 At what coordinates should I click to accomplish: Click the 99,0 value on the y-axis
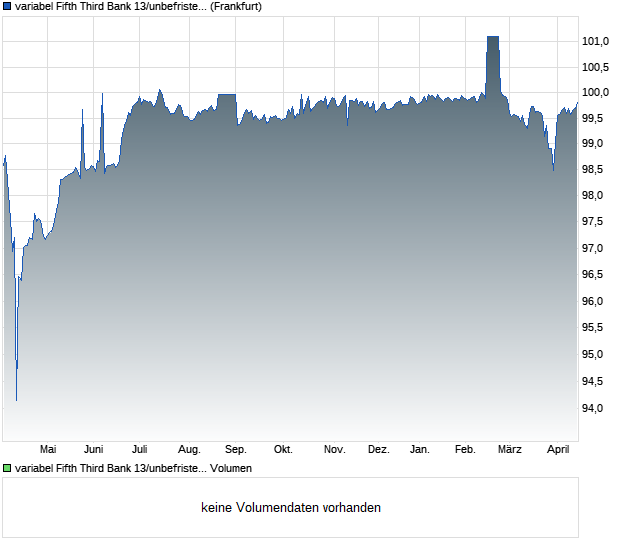coord(592,144)
